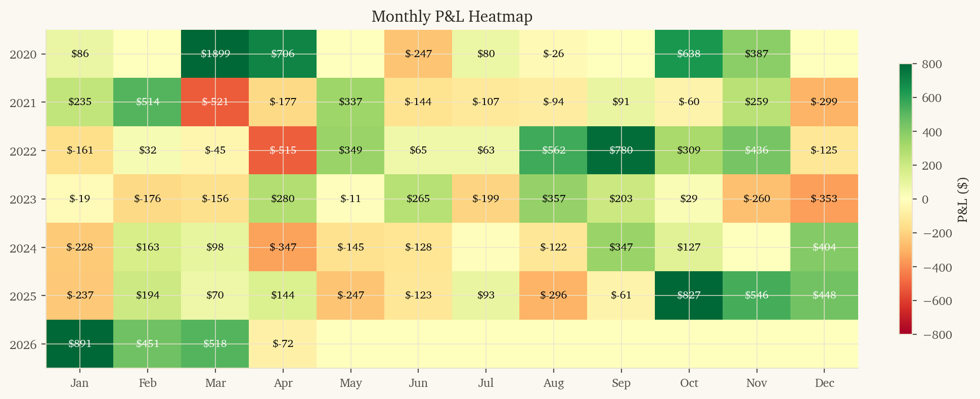Select the October 2025 cell showing $827

689,295
